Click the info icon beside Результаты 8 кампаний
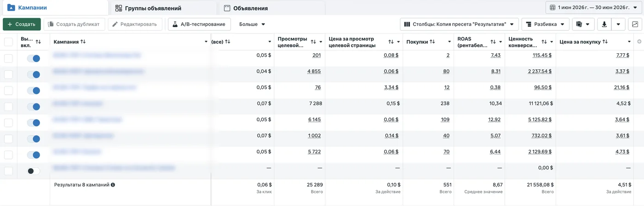This screenshot has height=206, width=644. tap(113, 185)
